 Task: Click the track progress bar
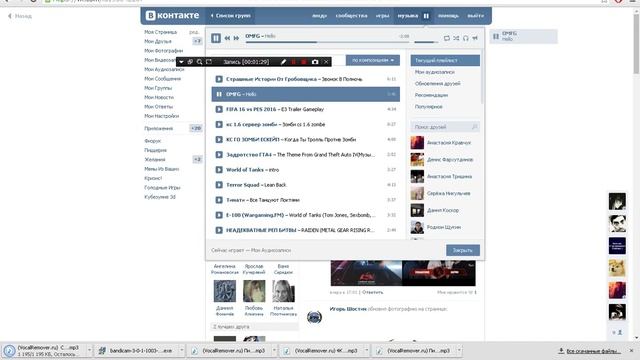(x=327, y=42)
